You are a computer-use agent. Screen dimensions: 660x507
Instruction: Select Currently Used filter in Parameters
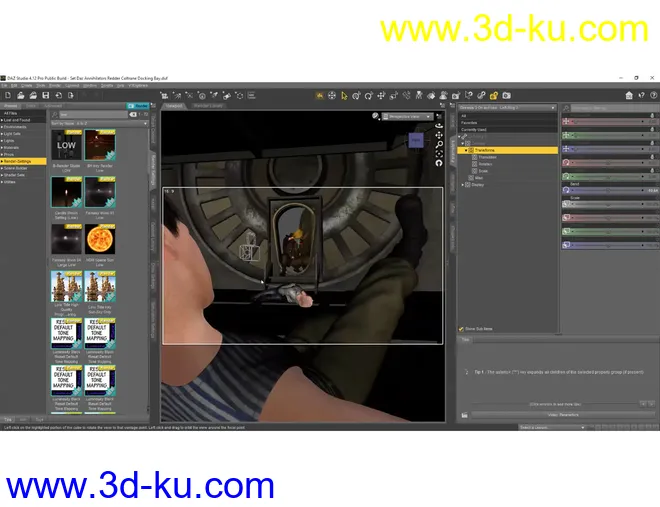pos(475,130)
